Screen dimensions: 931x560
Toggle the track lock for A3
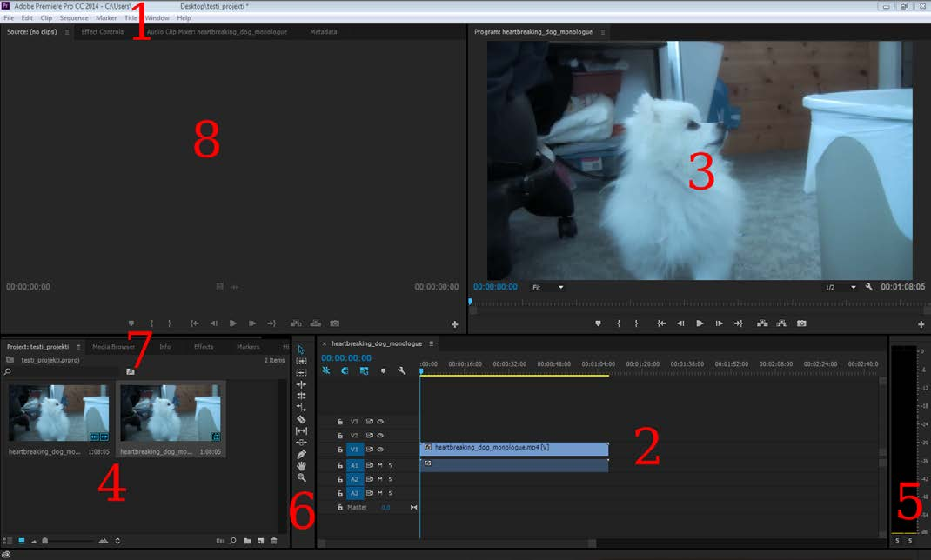[x=340, y=493]
